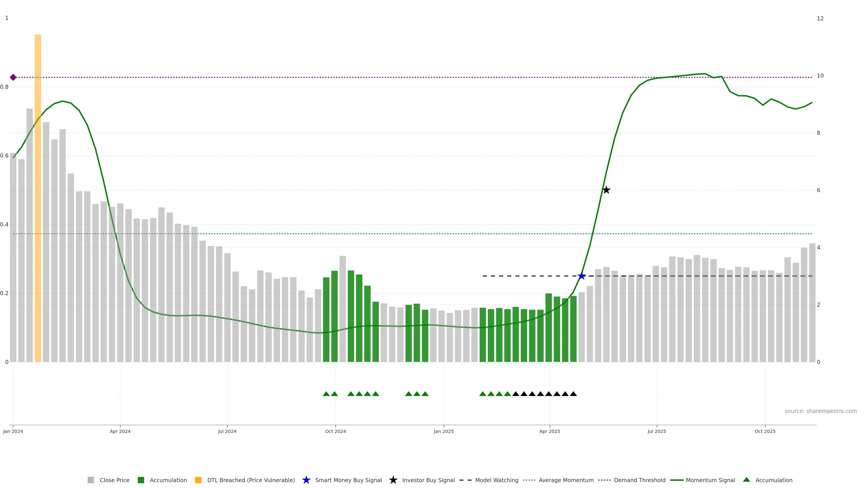Click the first green accumulation triangle marker
This screenshot has width=868, height=488.
coord(326,394)
